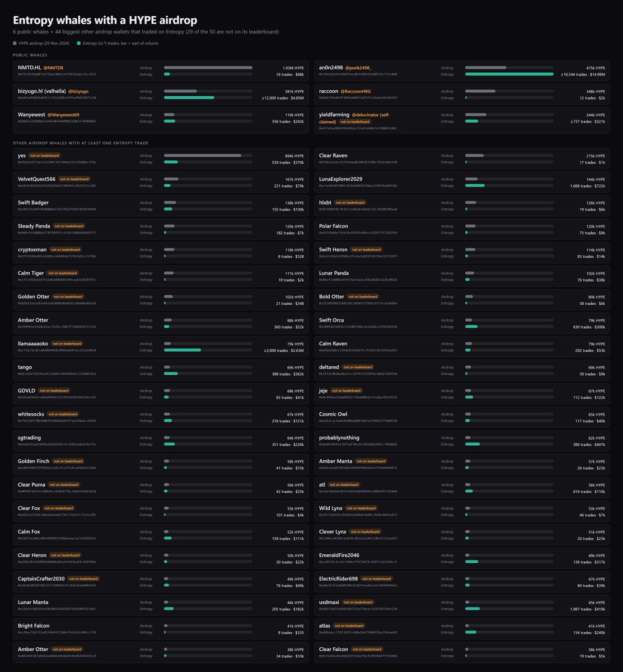The height and width of the screenshot is (672, 623).
Task: Select the whitesocks wallet name
Action: (31, 414)
